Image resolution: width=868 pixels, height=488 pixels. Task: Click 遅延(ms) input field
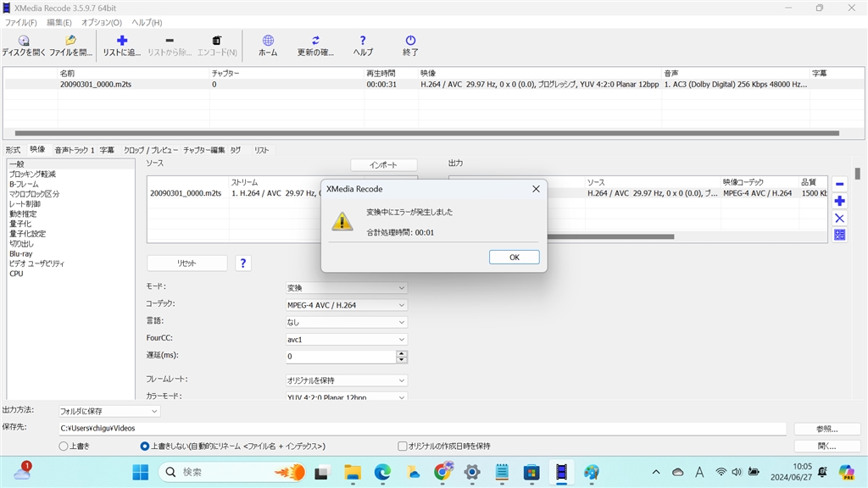(341, 357)
